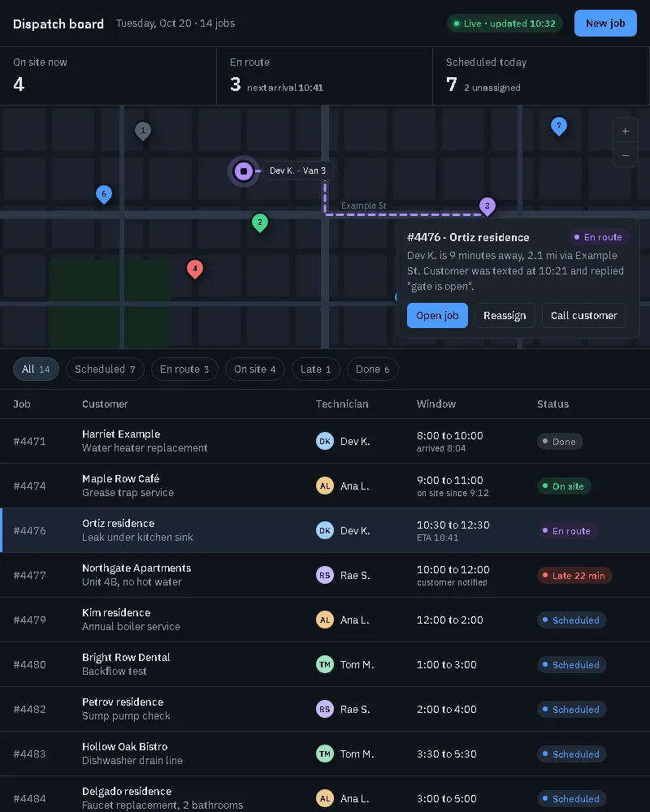Click En route badge in map popup
Image resolution: width=650 pixels, height=812 pixels.
(x=598, y=237)
